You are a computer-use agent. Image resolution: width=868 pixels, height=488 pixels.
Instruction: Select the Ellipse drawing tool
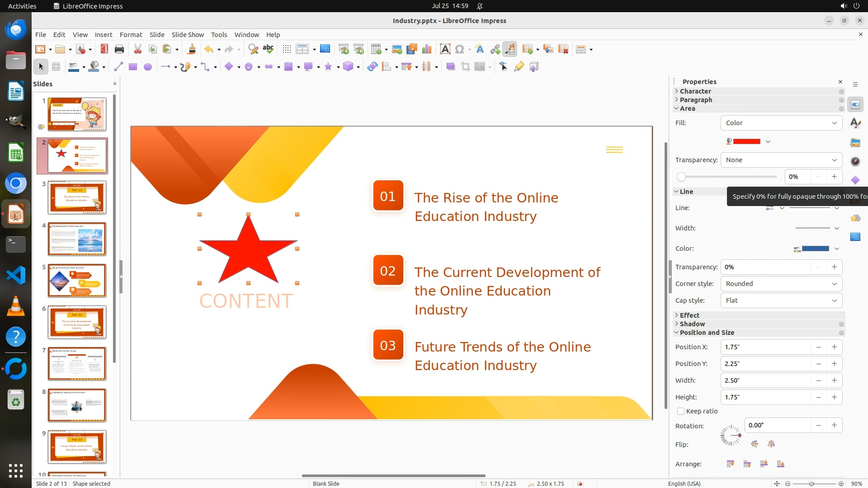click(147, 67)
